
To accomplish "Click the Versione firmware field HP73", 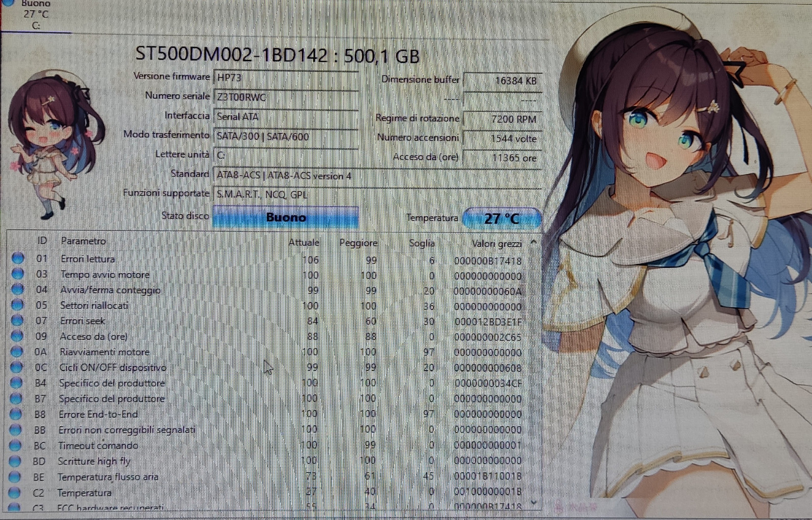I will [286, 78].
